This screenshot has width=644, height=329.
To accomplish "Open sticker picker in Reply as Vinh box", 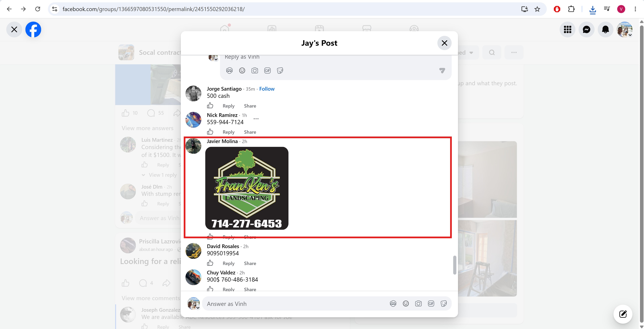I will tap(280, 71).
